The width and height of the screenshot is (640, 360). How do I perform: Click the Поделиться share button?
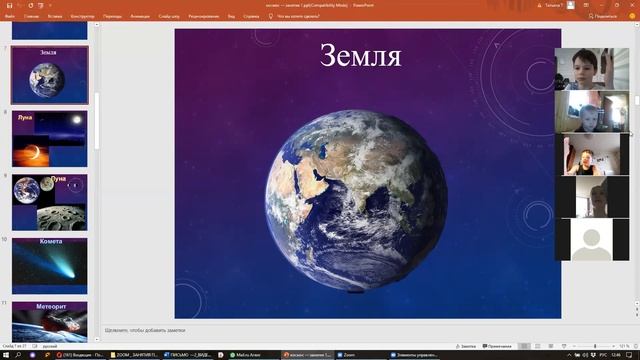(x=602, y=16)
